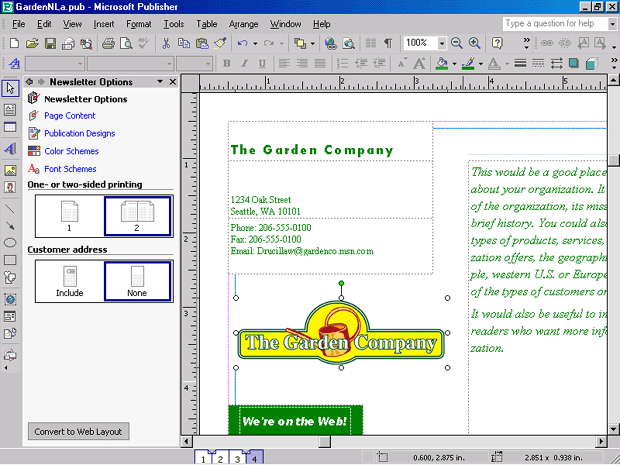Select the Rectangle shape tool
The width and height of the screenshot is (620, 465).
click(x=10, y=260)
